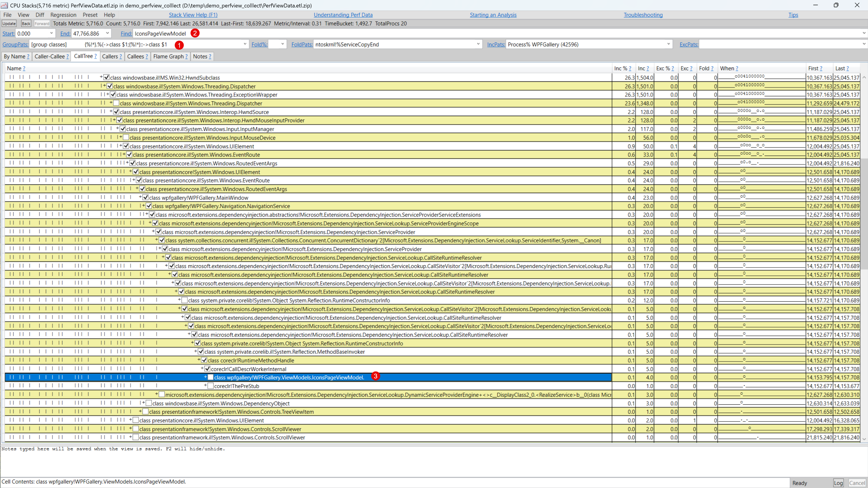Expand the DependencyObject tree node
Screen dimensions: 868x488
click(143, 403)
